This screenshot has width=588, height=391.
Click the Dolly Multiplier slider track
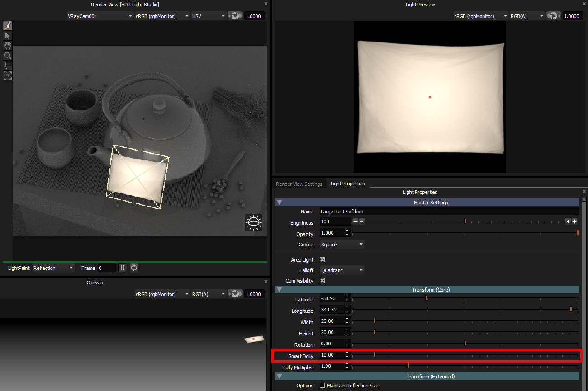[x=465, y=366]
